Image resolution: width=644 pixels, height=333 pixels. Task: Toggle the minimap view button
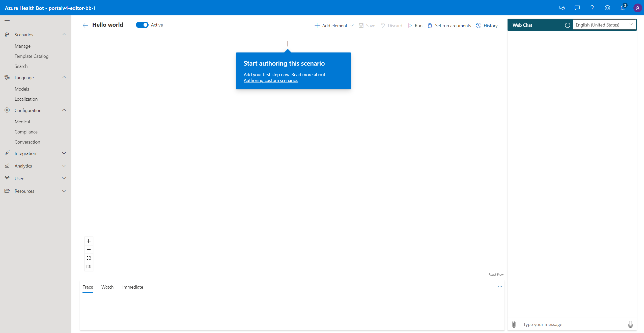[88, 266]
